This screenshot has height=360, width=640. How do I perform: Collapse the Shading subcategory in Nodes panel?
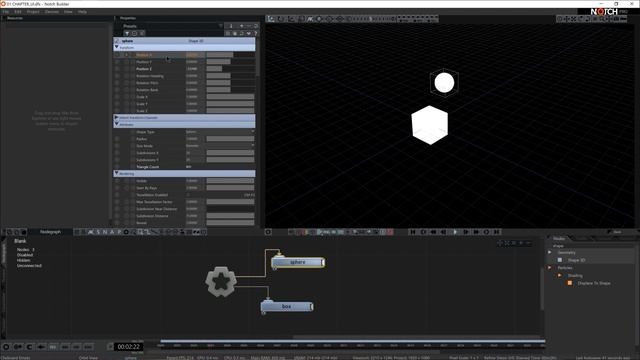pos(560,276)
